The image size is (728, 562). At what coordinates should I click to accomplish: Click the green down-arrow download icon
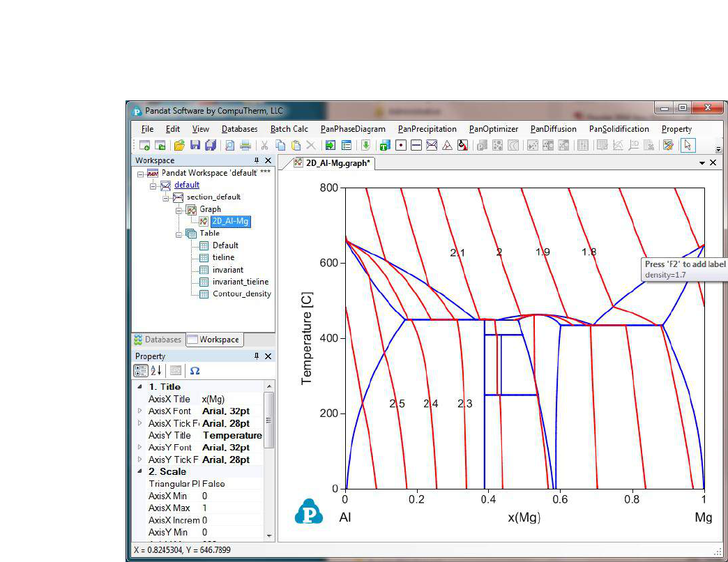tap(366, 145)
